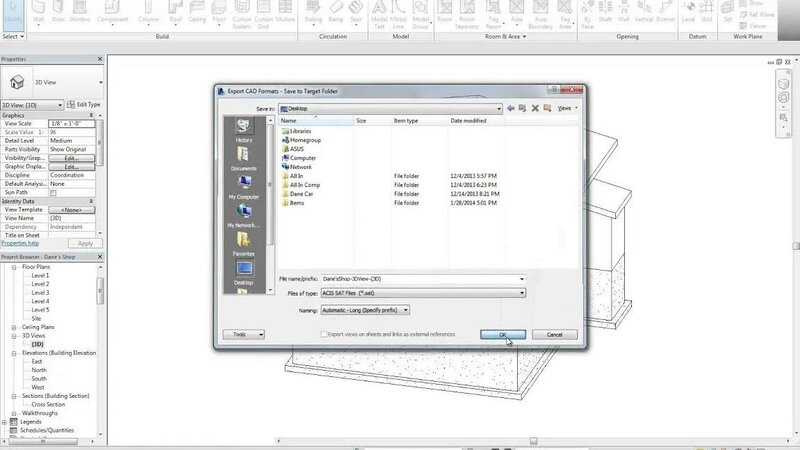The image size is (800, 450).
Task: Open the Naming Automatic - Long dropdown
Action: click(x=406, y=310)
